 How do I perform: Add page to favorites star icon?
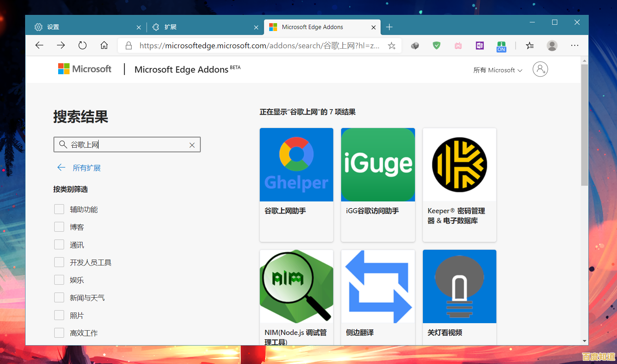pyautogui.click(x=391, y=46)
